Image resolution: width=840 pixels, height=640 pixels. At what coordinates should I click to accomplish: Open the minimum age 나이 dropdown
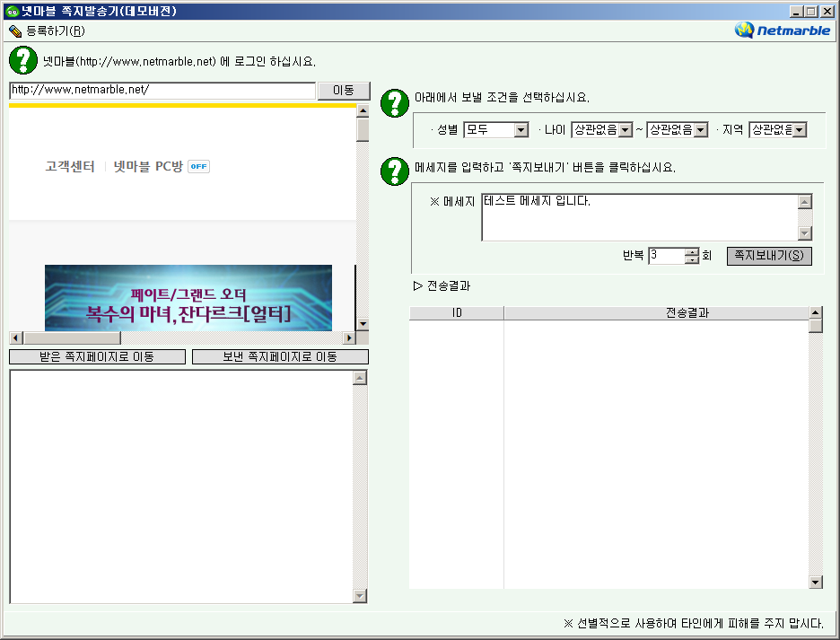626,130
